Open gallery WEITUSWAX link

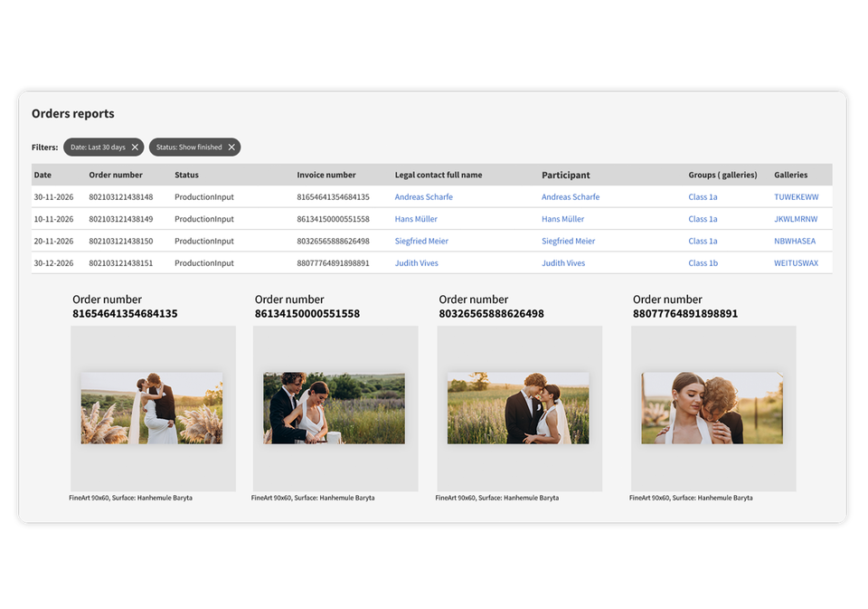click(796, 263)
